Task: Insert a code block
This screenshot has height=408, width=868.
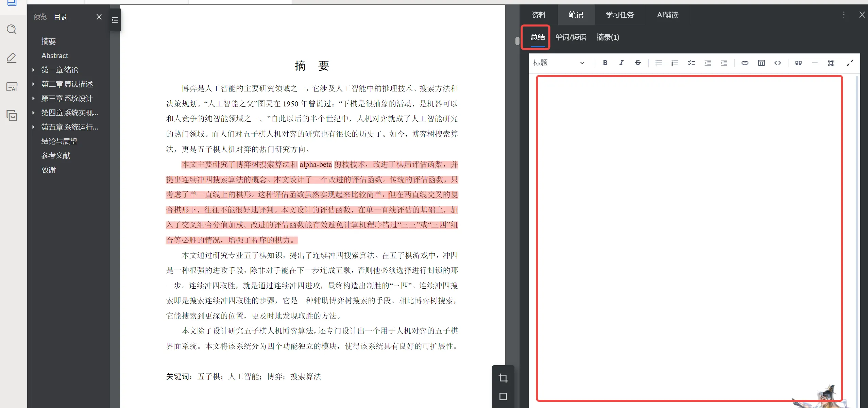Action: pos(778,63)
